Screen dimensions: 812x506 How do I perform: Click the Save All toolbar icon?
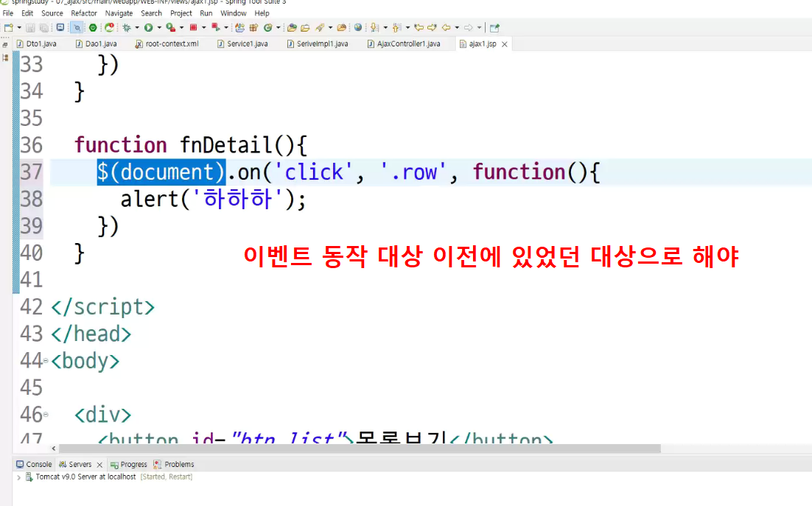pos(44,27)
